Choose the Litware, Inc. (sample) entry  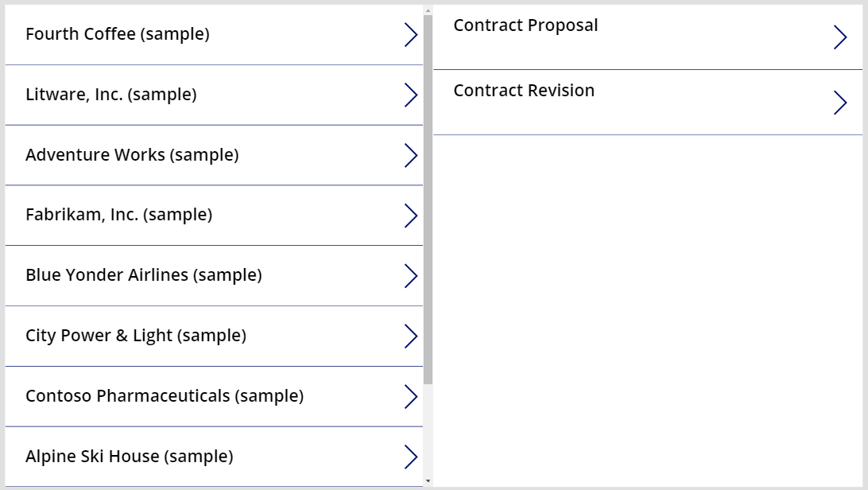click(111, 95)
